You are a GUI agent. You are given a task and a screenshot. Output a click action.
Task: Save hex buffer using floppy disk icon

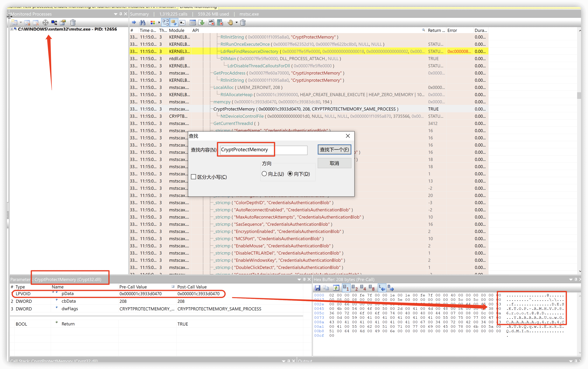point(317,288)
